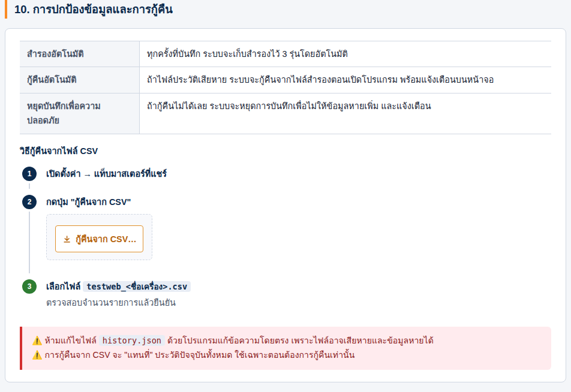Click the orange "กู้คืนจาก CSV..." button
This screenshot has width=571, height=392.
[99, 239]
